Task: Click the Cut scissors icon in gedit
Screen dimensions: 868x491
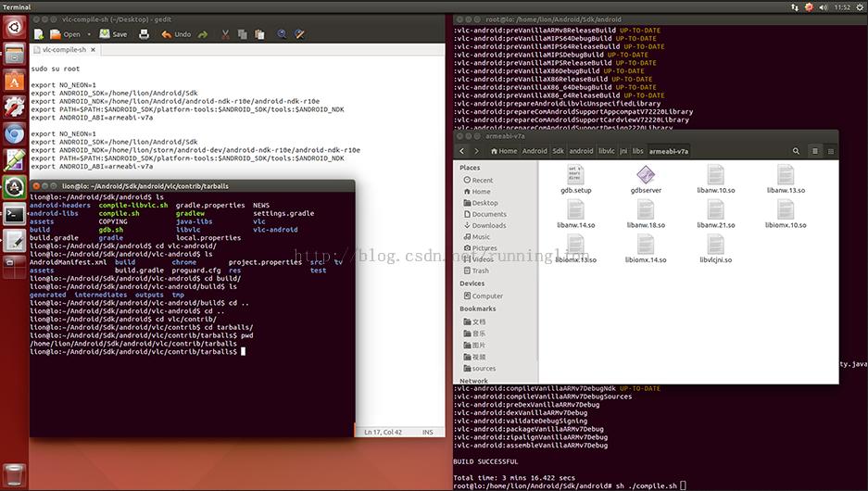Action: click(x=225, y=34)
